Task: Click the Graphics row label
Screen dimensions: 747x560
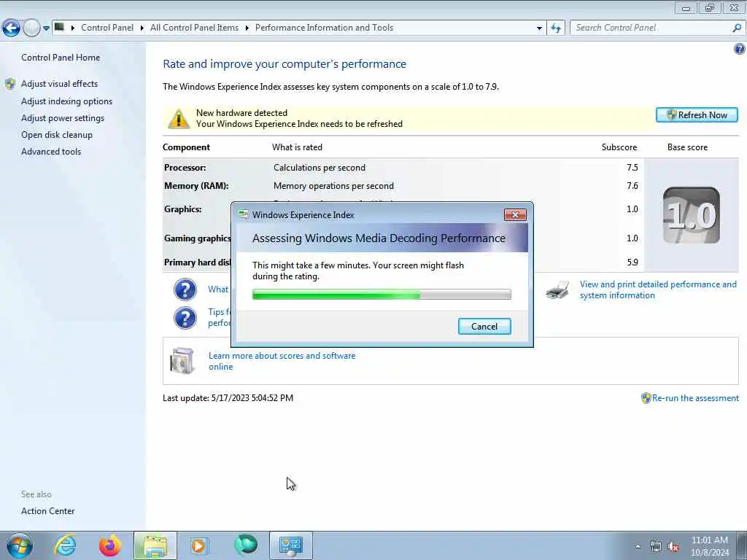Action: pyautogui.click(x=182, y=209)
